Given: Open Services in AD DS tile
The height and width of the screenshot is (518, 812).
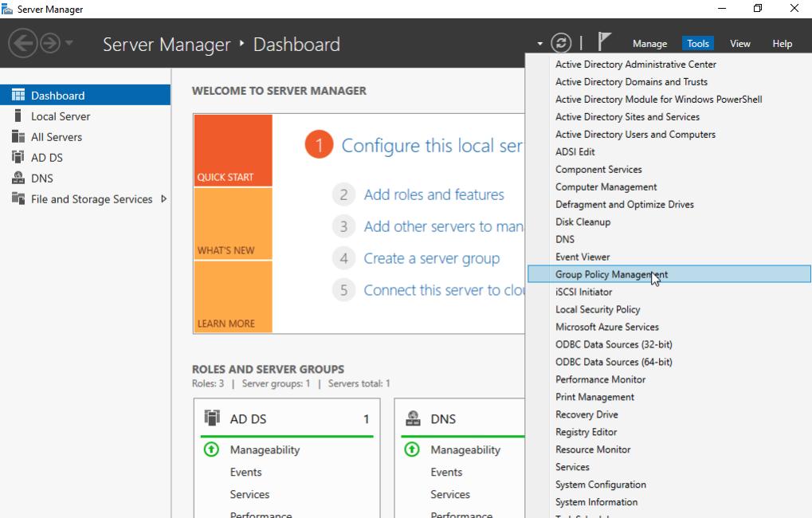Looking at the screenshot, I should pos(249,494).
